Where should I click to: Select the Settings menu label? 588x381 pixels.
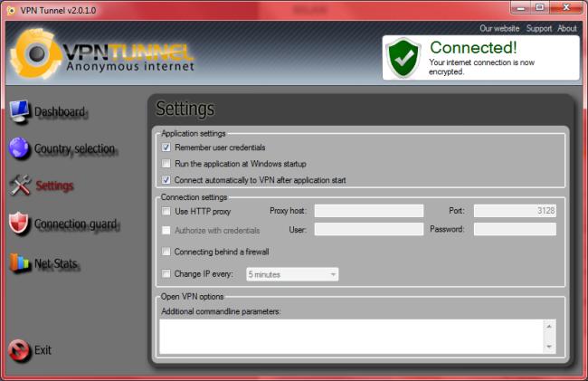[x=54, y=186]
